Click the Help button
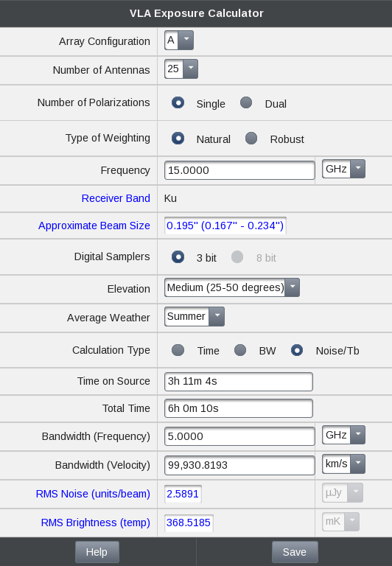This screenshot has height=566, width=392. coord(97,552)
